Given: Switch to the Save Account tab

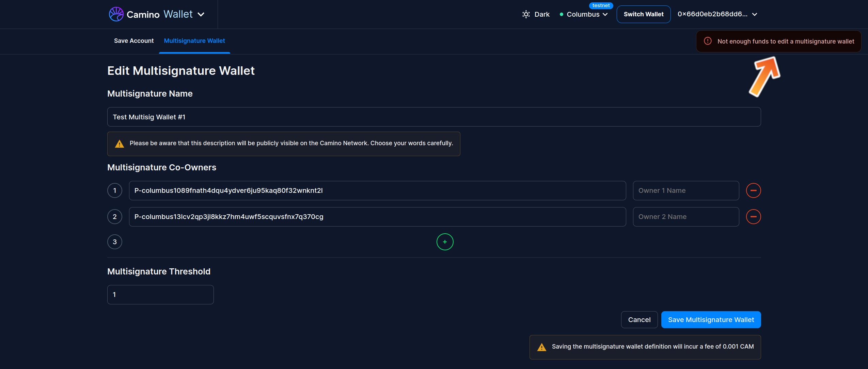Looking at the screenshot, I should pos(134,41).
